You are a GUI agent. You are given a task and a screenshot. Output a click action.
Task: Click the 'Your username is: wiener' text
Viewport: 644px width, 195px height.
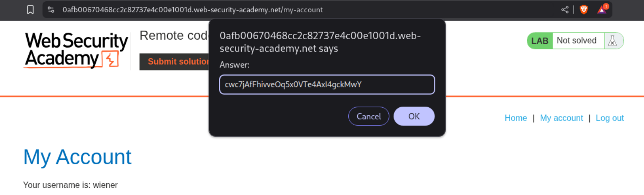[x=70, y=185]
